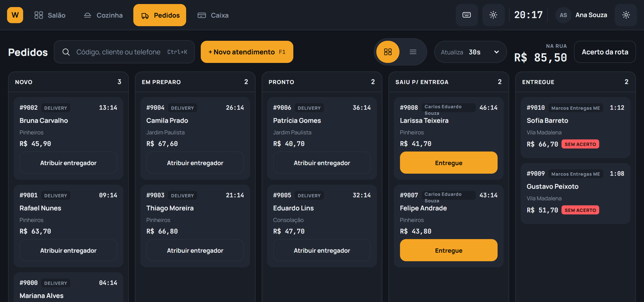This screenshot has height=302, width=644.
Task: Click the PRONTO column header
Action: [322, 82]
